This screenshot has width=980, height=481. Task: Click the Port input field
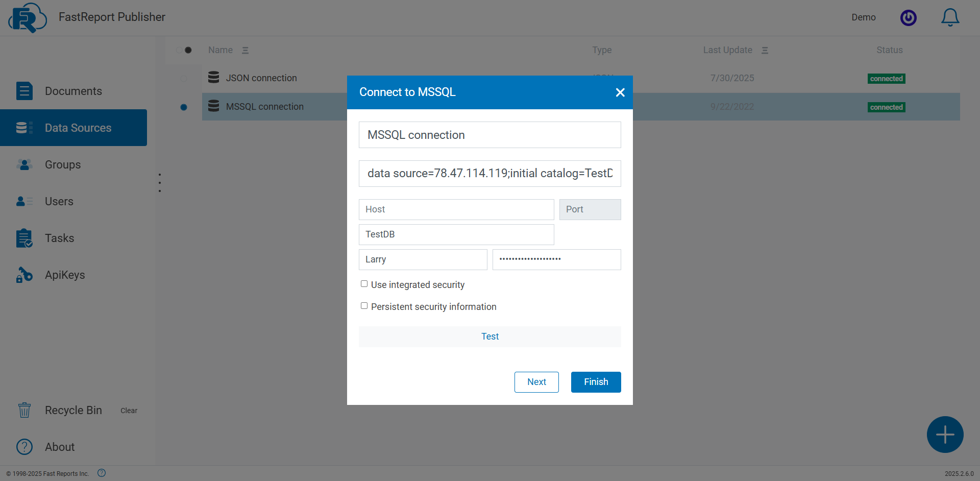[x=590, y=209]
